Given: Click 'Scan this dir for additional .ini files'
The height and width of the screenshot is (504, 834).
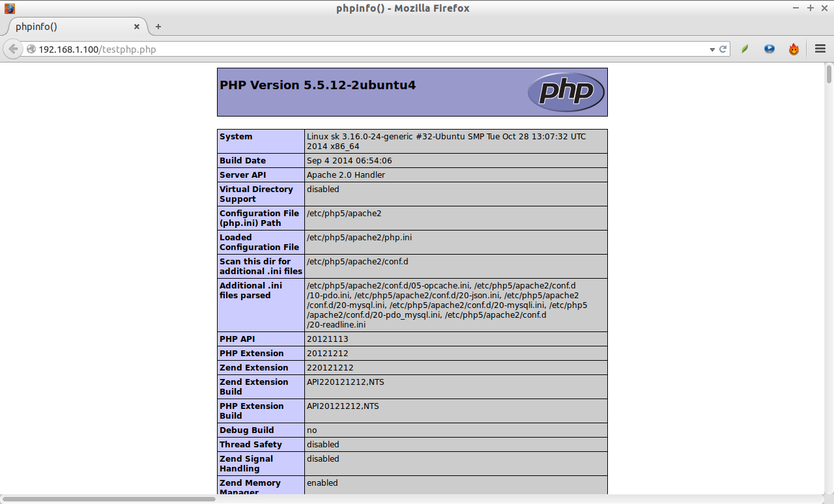Looking at the screenshot, I should click(261, 266).
